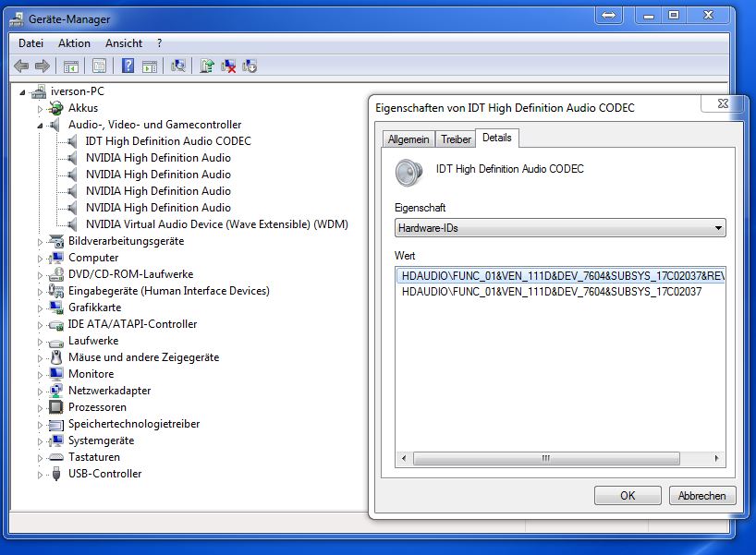Toggle action pane toolbar icon
Image resolution: width=756 pixels, height=555 pixels.
[150, 66]
